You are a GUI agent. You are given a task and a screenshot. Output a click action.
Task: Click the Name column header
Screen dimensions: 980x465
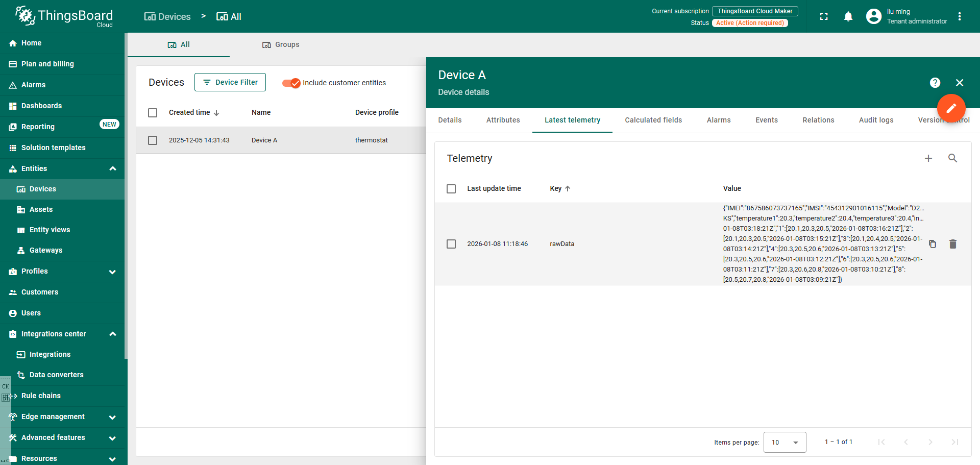point(261,113)
